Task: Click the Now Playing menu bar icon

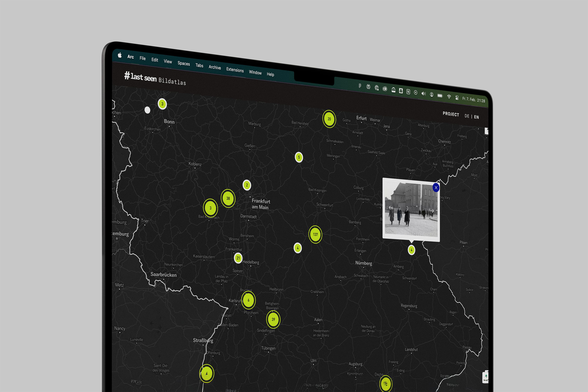Action: click(415, 92)
